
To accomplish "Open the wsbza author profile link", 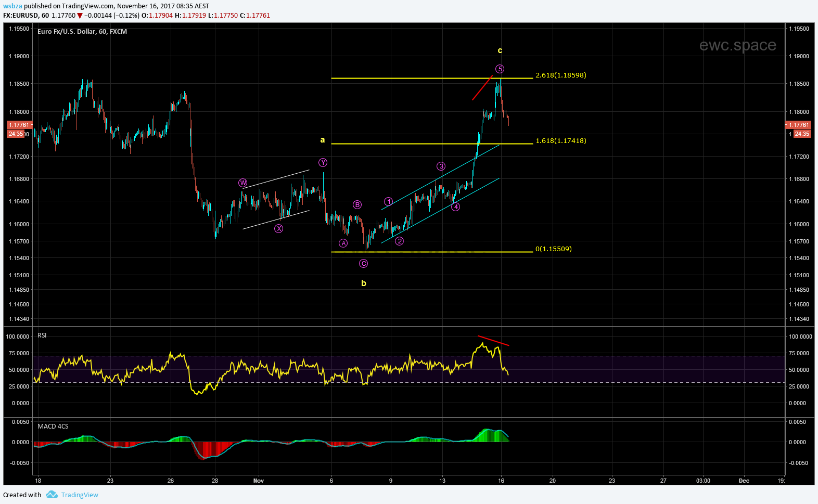I will [x=12, y=6].
